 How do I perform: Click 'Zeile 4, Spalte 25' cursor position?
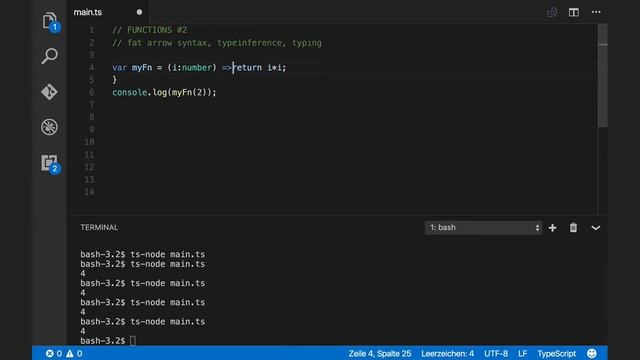(x=380, y=353)
